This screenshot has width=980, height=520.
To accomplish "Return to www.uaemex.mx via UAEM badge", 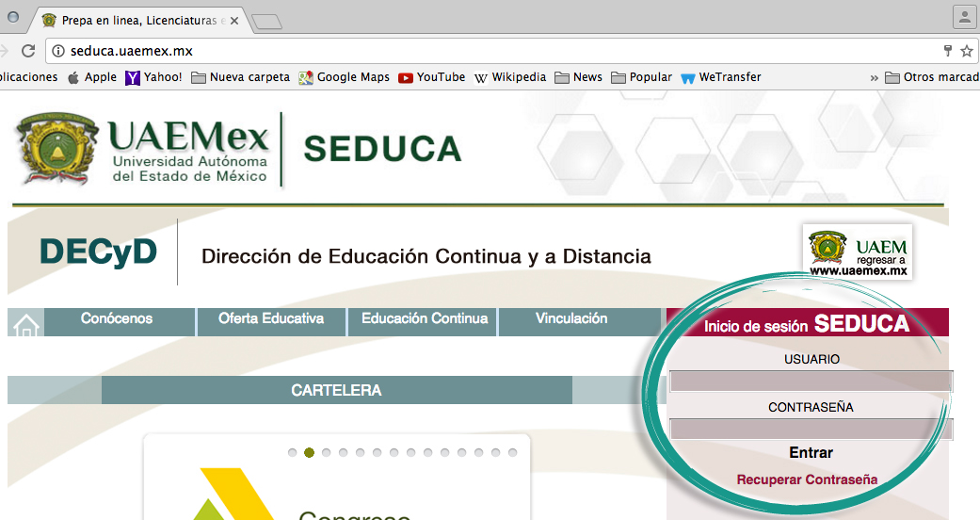I will 858,252.
